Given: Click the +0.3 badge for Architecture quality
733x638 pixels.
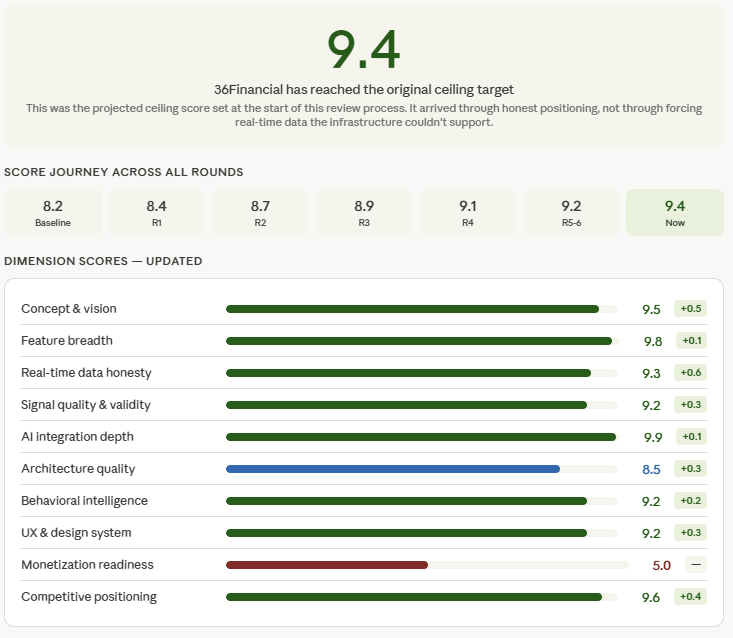Looking at the screenshot, I should 690,468.
